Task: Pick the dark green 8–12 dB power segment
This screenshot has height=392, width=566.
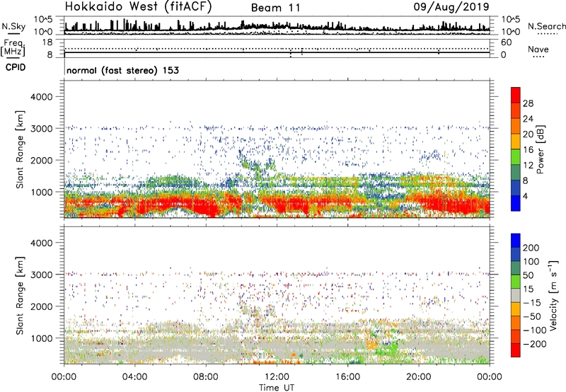Action: (x=516, y=173)
